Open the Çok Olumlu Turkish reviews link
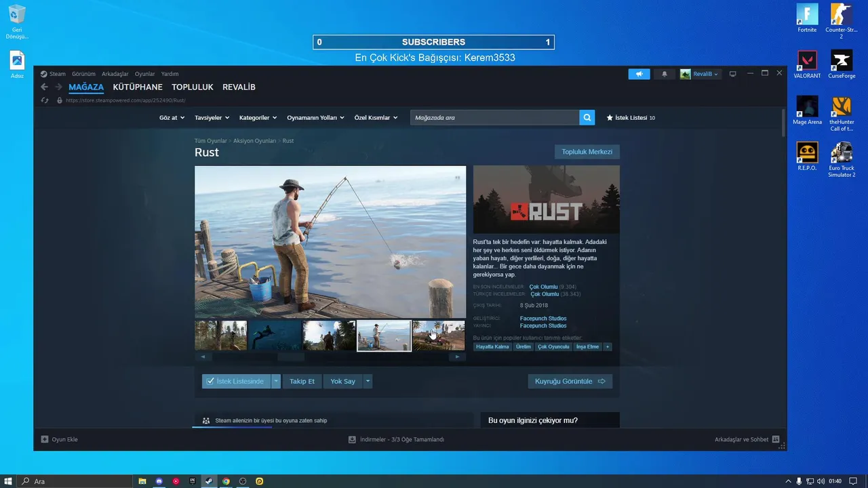 [545, 294]
